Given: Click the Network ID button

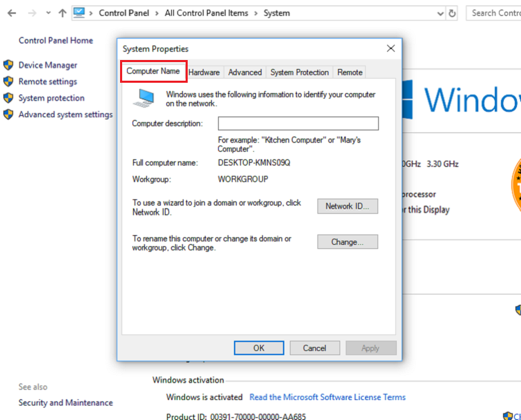Looking at the screenshot, I should coord(348,206).
